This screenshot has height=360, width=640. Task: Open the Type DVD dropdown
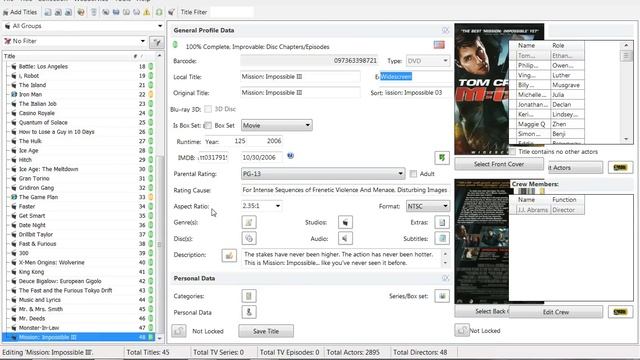tap(427, 61)
